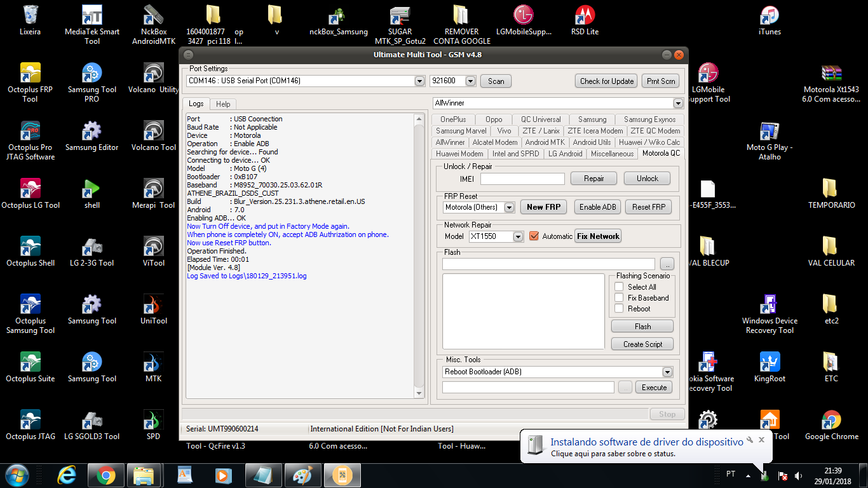Open the TEMPORARIO desktop folder
868x488 pixels.
831,194
